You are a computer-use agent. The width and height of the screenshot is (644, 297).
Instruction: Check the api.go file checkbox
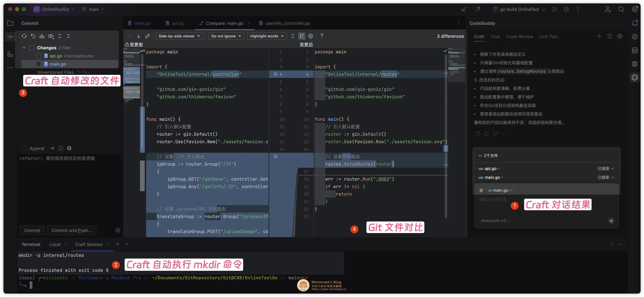pos(38,56)
